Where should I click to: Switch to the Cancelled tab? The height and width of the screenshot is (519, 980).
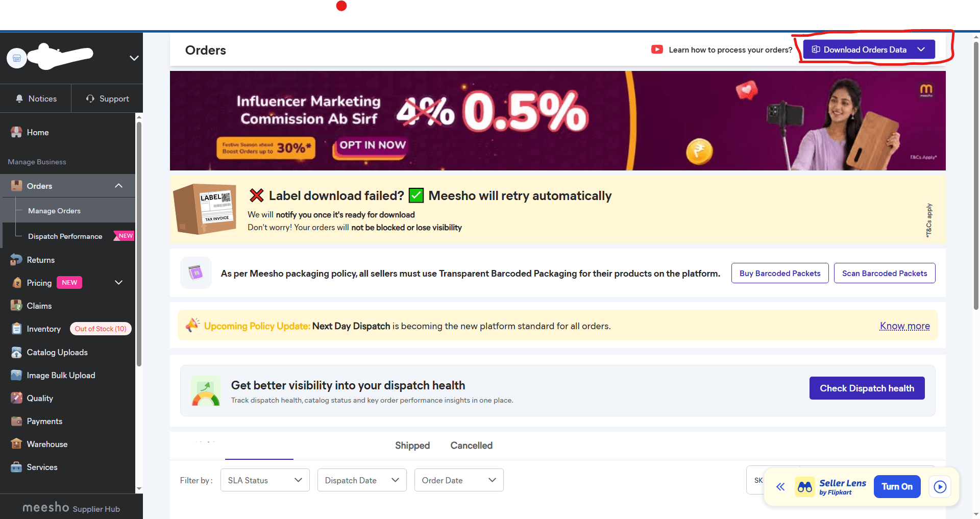click(472, 446)
